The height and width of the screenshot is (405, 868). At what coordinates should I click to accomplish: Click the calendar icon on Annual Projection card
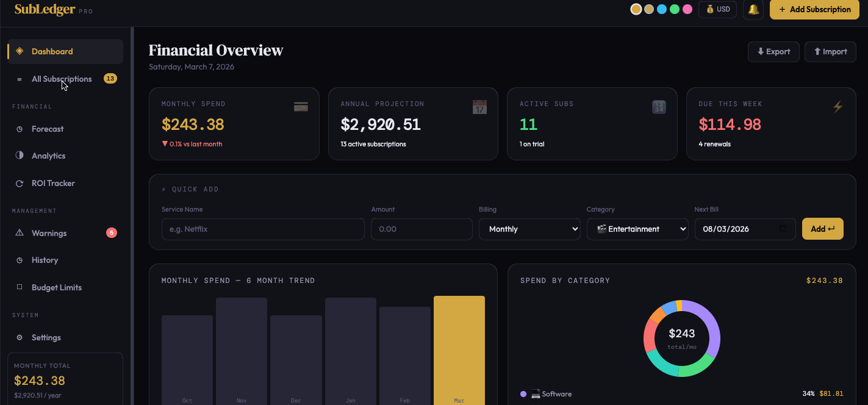tap(479, 106)
